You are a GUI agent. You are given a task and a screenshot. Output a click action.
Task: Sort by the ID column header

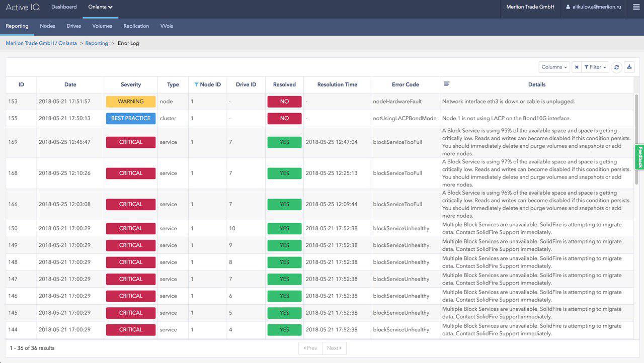[21, 84]
